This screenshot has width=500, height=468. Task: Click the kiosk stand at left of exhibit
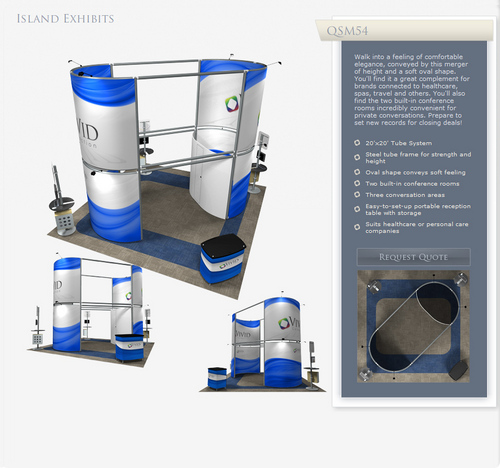click(x=62, y=202)
